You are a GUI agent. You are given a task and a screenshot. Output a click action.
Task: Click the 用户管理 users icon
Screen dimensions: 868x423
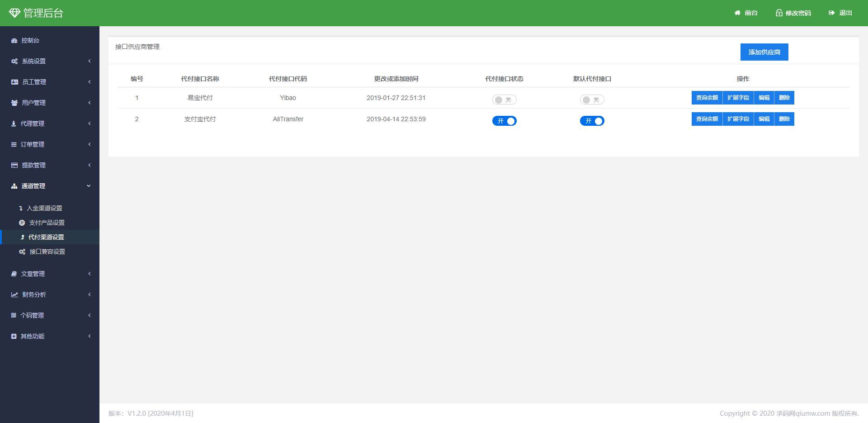point(14,103)
